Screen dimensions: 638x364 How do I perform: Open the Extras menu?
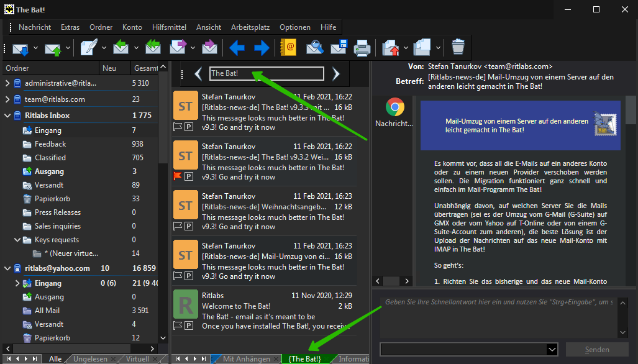[70, 27]
